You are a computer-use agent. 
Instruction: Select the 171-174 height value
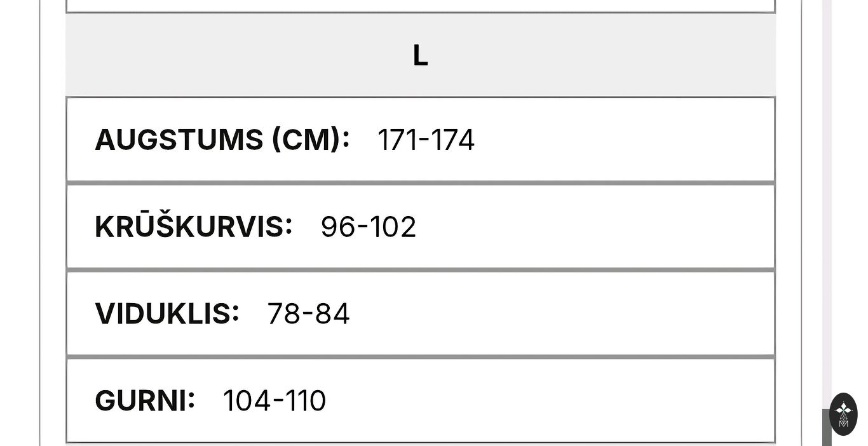click(x=425, y=140)
